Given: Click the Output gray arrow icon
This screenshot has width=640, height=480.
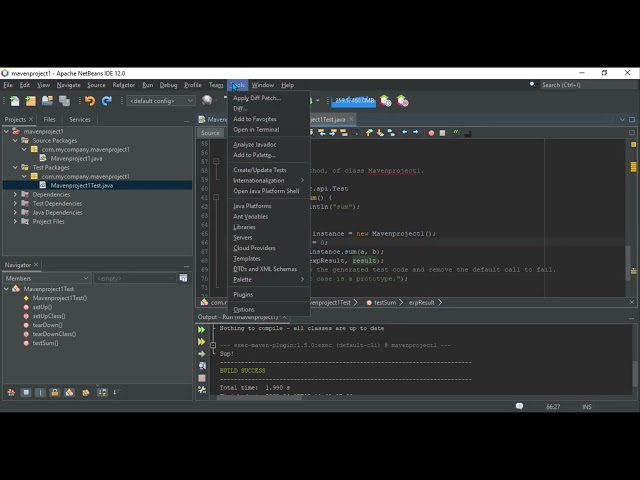Looking at the screenshot, I should point(202,354).
